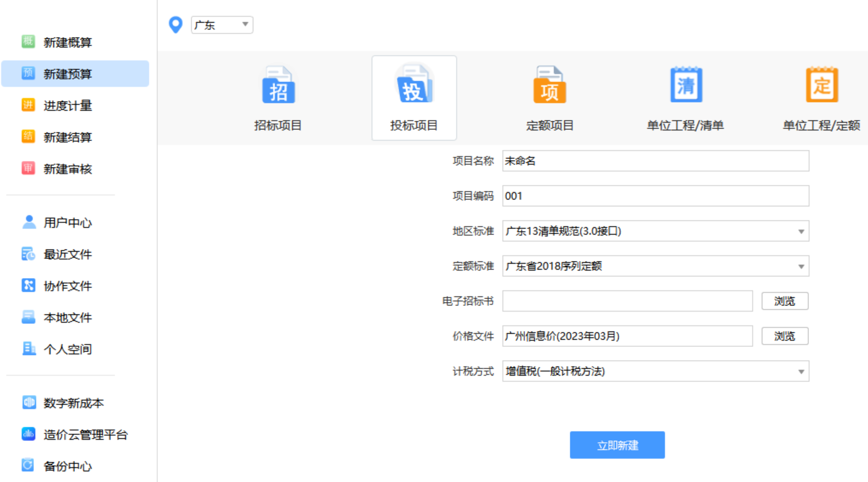The image size is (868, 482).
Task: Click the orange 进度计量 sidebar icon
Action: (x=28, y=105)
